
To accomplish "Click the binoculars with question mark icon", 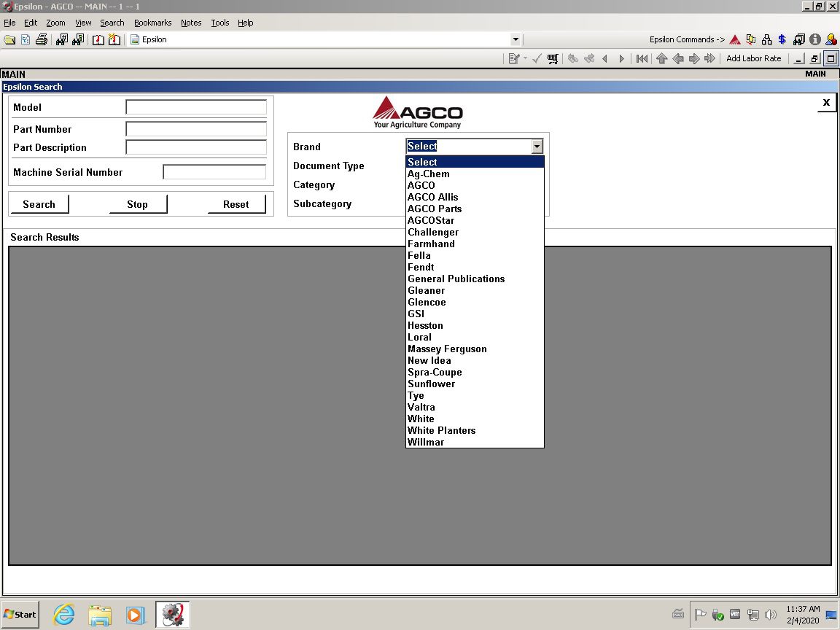I will 78,39.
